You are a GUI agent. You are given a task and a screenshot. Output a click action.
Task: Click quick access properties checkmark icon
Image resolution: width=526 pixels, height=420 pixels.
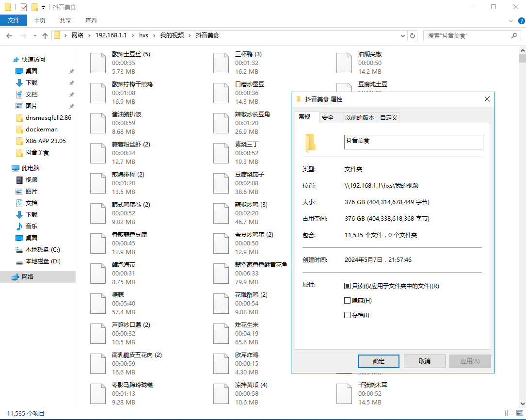[23, 7]
